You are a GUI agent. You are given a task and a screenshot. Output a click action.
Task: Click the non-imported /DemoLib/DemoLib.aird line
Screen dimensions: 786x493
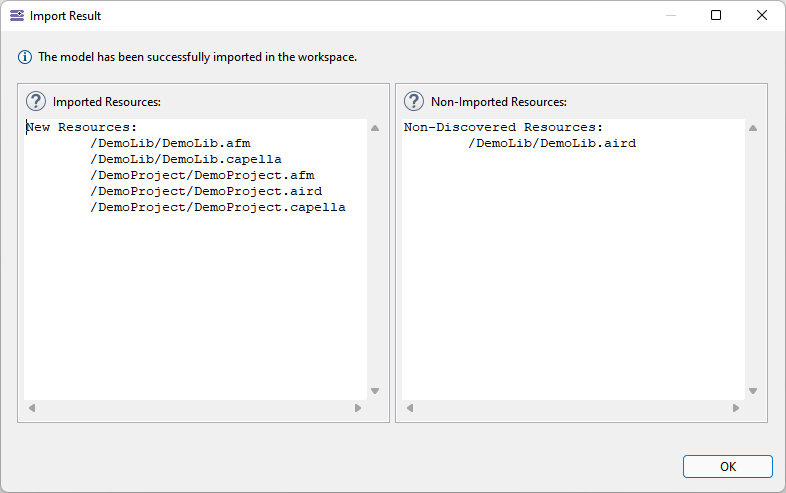552,143
